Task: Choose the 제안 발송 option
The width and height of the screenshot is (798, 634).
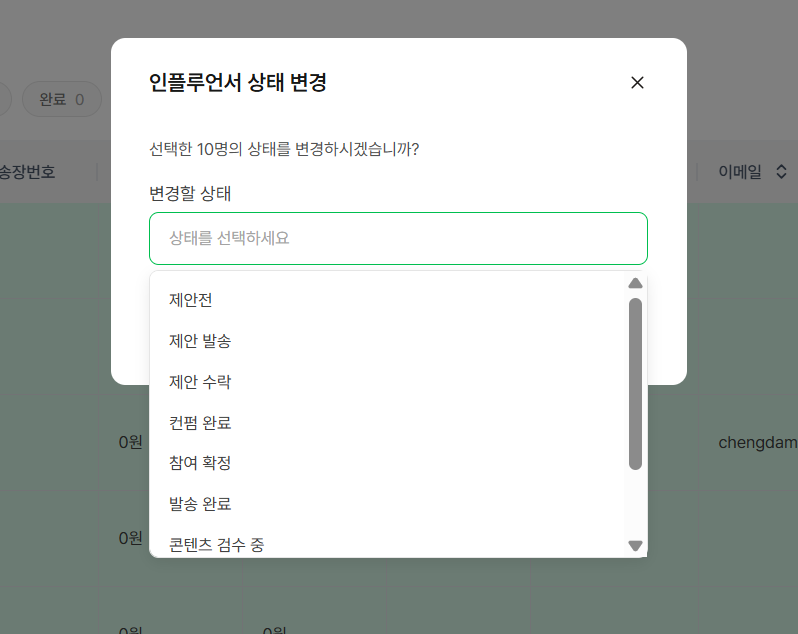Action: [388, 341]
